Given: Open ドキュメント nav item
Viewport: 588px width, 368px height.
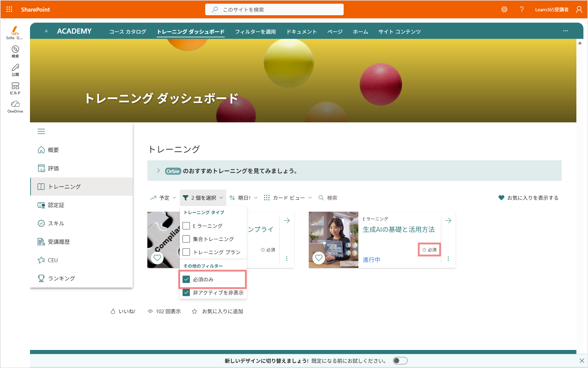Looking at the screenshot, I should (x=301, y=32).
